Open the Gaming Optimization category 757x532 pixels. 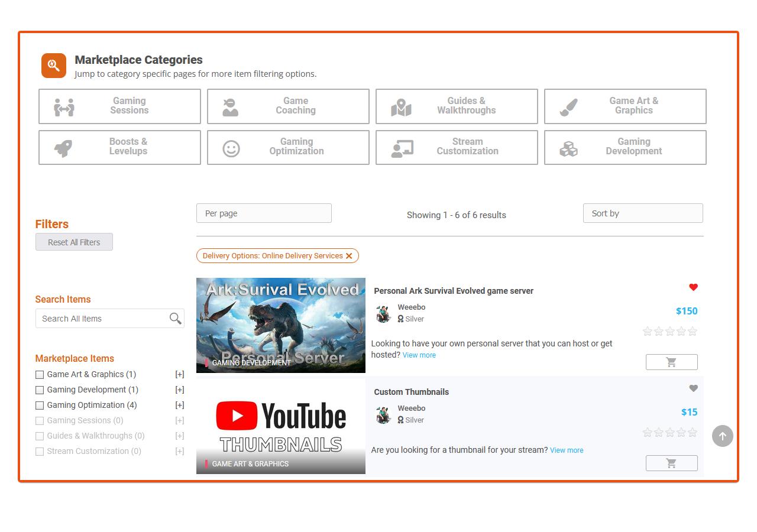pos(288,147)
